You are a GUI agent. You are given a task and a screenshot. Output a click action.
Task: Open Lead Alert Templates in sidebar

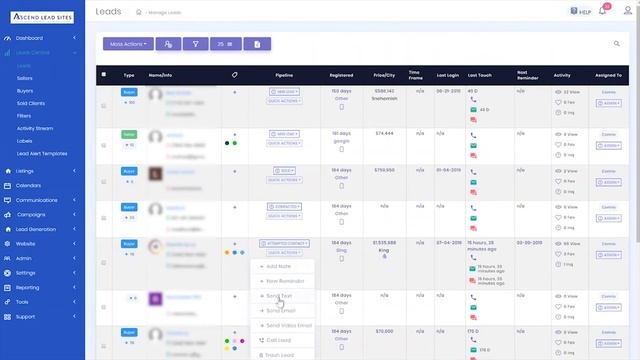point(42,153)
